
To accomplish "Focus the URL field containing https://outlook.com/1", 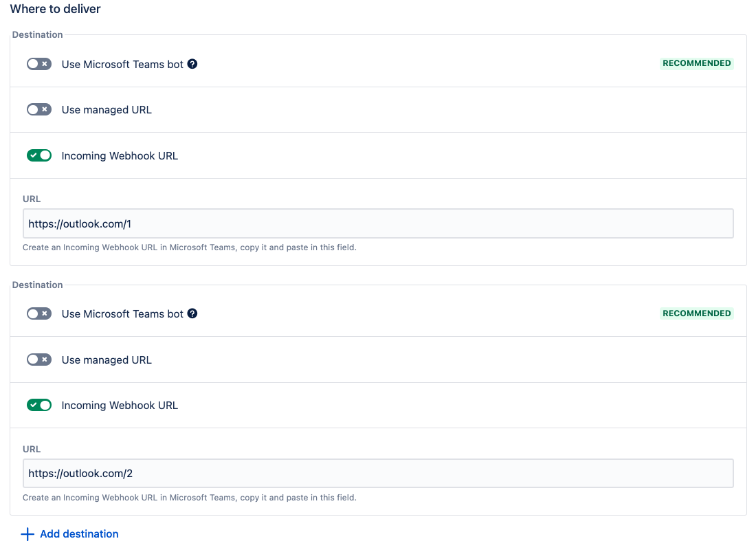I will point(378,223).
